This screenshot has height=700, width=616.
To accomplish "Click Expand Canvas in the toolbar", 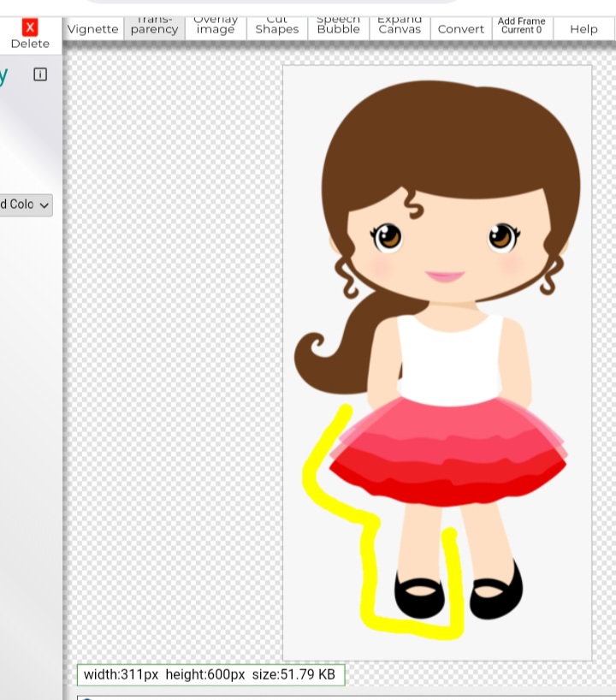I will (x=400, y=27).
